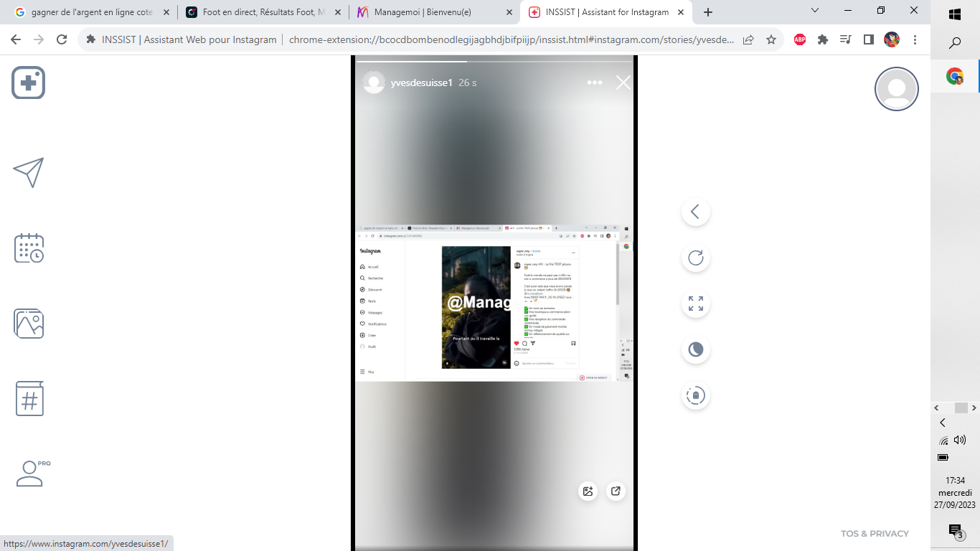
Task: Click the TOS & PRIVACY link
Action: tap(875, 534)
